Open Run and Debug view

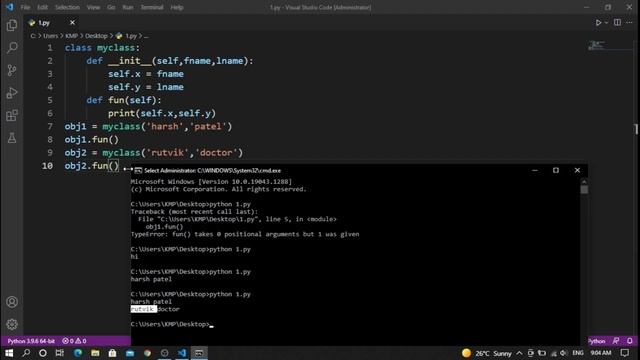click(x=12, y=93)
